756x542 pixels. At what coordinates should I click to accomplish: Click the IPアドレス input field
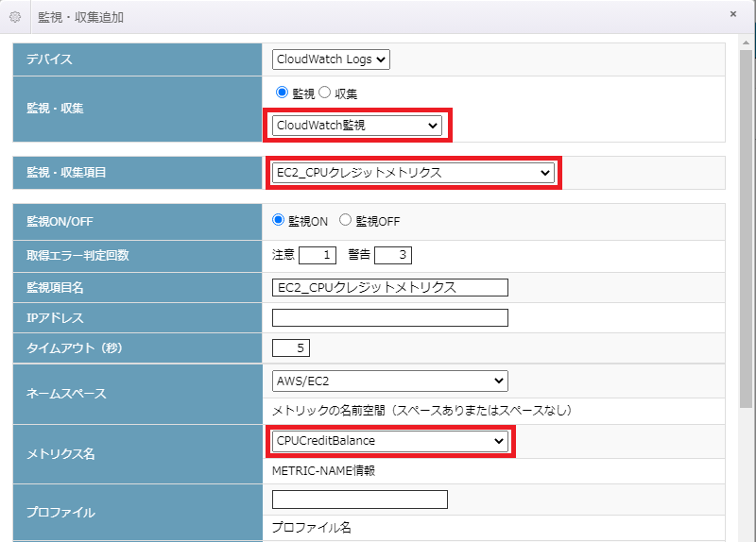pos(390,318)
